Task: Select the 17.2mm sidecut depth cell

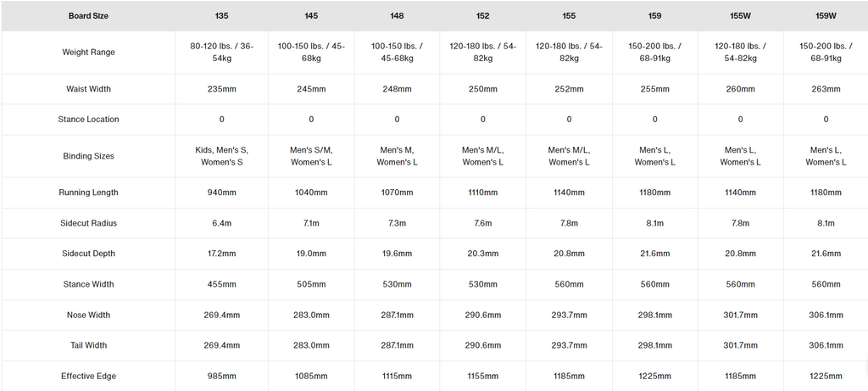Action: pos(221,254)
